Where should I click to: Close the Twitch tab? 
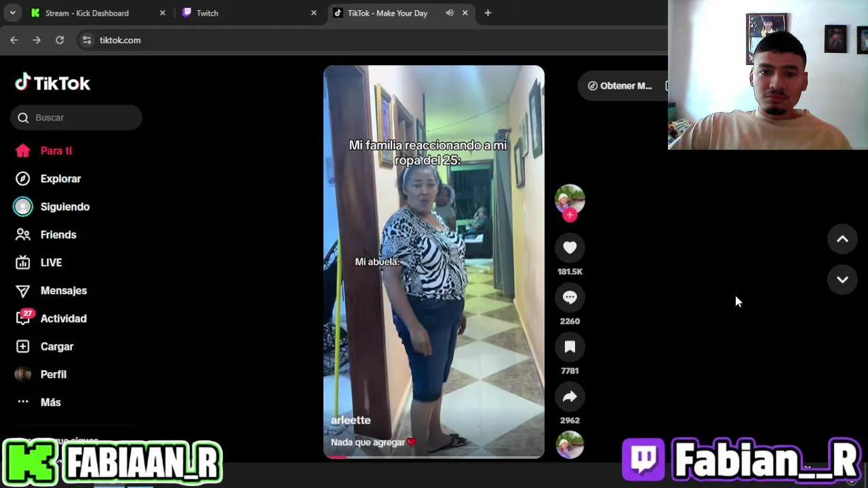point(313,13)
